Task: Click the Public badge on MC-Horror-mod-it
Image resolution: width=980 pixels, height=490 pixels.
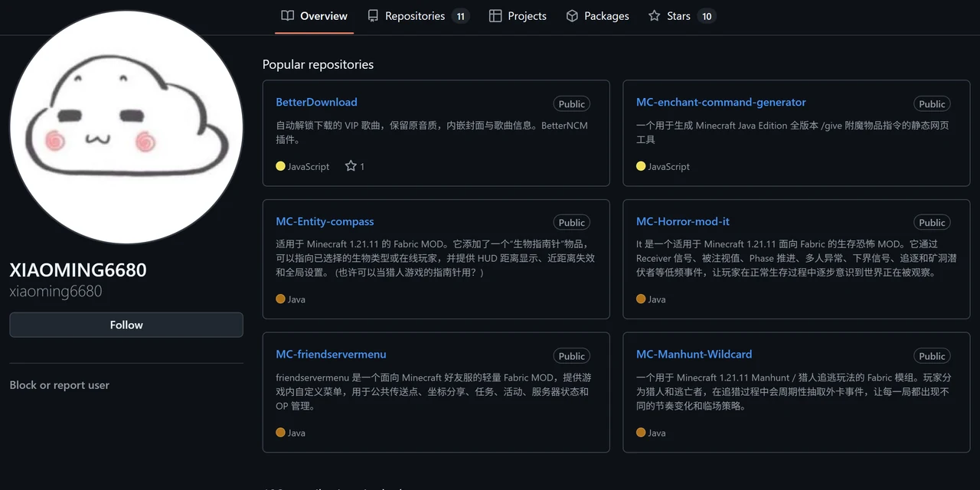Action: 932,223
